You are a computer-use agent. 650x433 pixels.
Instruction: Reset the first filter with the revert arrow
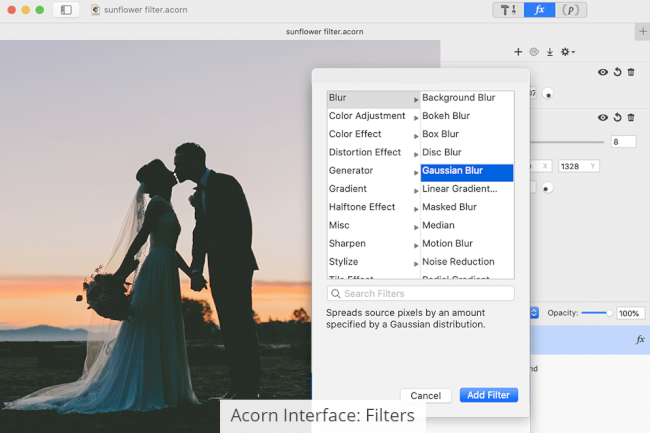[617, 72]
